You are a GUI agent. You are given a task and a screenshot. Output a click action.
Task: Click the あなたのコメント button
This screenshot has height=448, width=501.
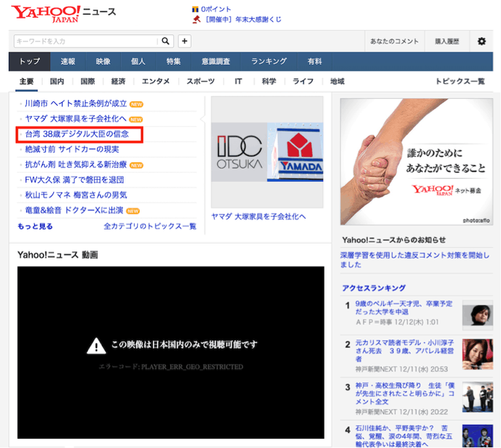(x=394, y=41)
